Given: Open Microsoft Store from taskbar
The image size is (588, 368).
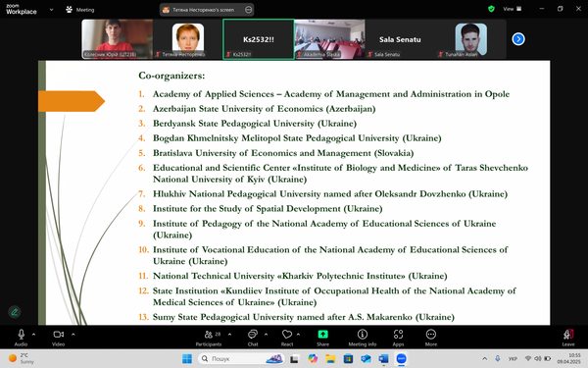Looking at the screenshot, I should 348,358.
